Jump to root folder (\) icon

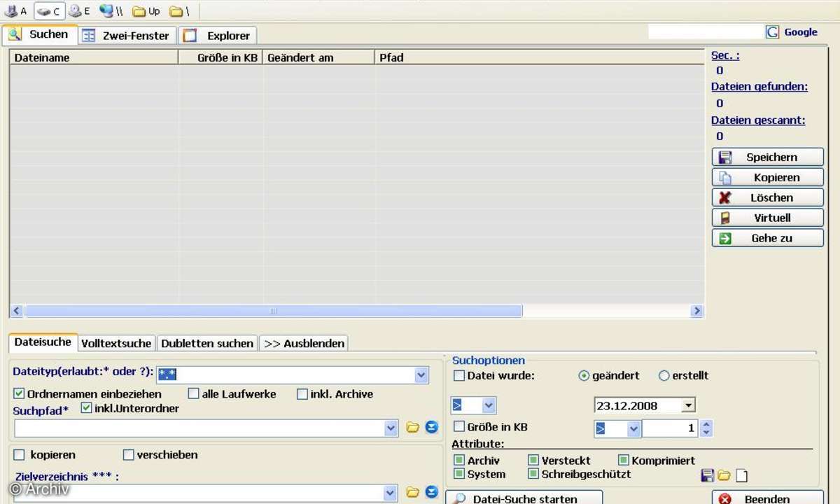coord(179,11)
